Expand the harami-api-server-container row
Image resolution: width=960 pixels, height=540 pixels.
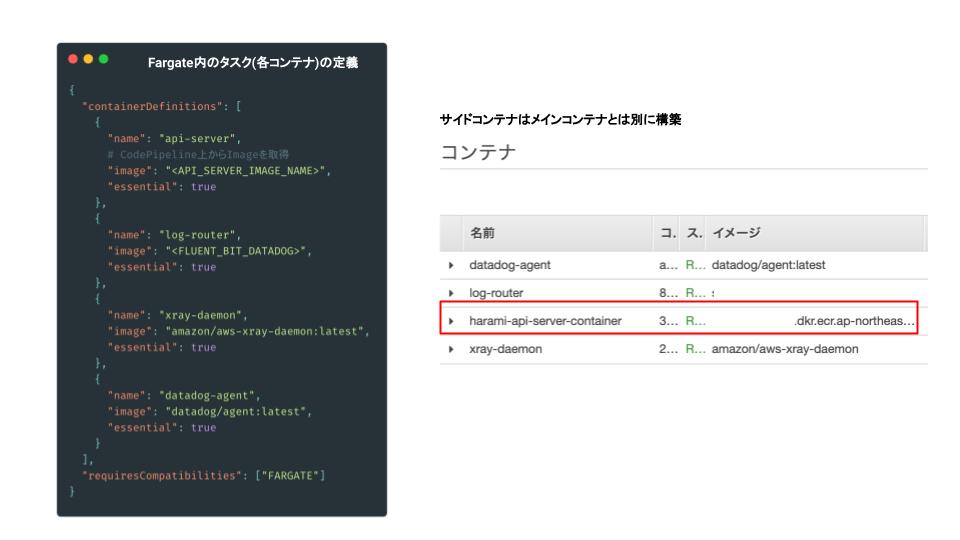tap(451, 321)
